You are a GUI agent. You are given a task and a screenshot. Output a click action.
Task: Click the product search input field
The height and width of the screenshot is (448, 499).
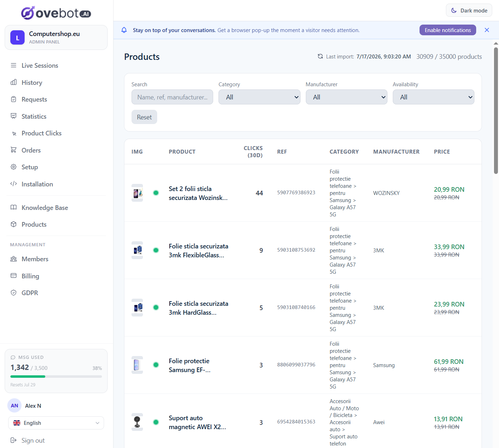tap(172, 97)
